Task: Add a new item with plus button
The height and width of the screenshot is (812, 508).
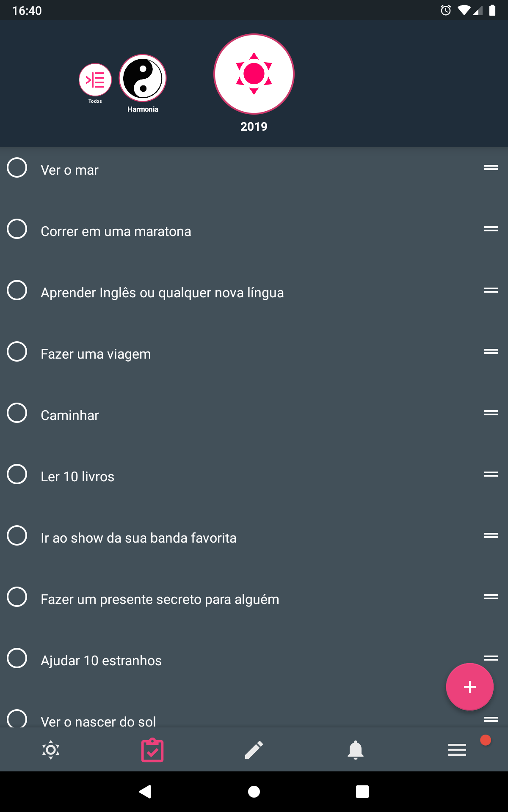Action: (x=470, y=687)
